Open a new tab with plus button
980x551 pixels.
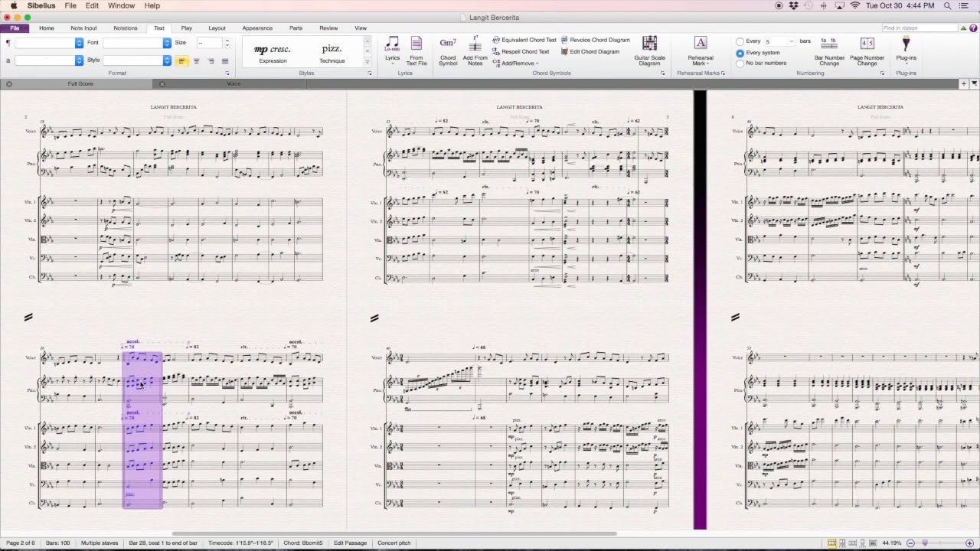[x=964, y=83]
